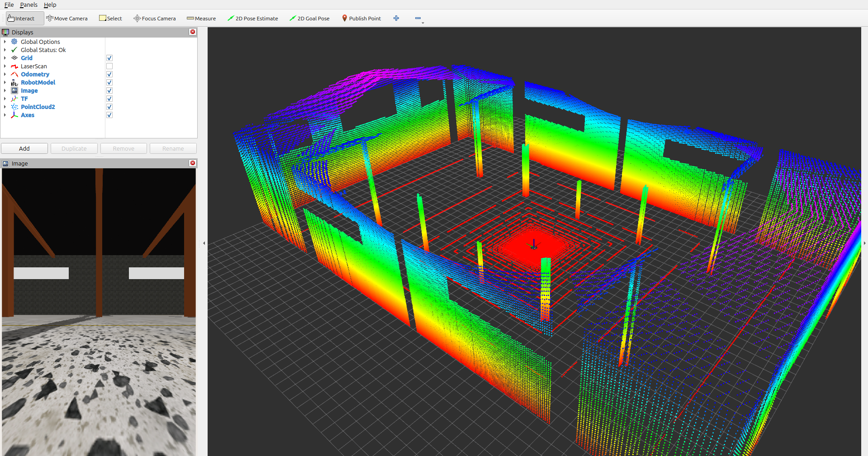The image size is (868, 456).
Task: Activate the 2D Pose Estimate tool
Action: tap(252, 18)
